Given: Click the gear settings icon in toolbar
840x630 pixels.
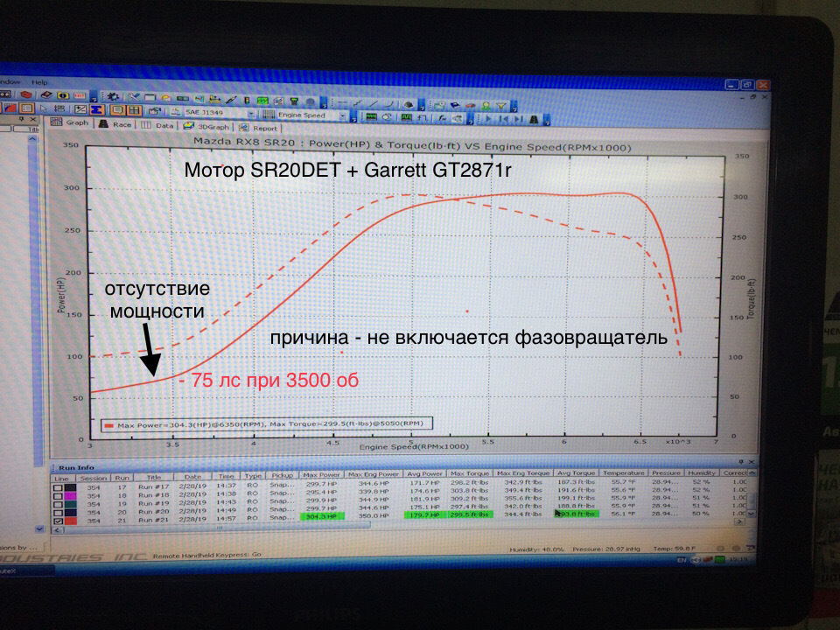Looking at the screenshot, I should pyautogui.click(x=113, y=96).
